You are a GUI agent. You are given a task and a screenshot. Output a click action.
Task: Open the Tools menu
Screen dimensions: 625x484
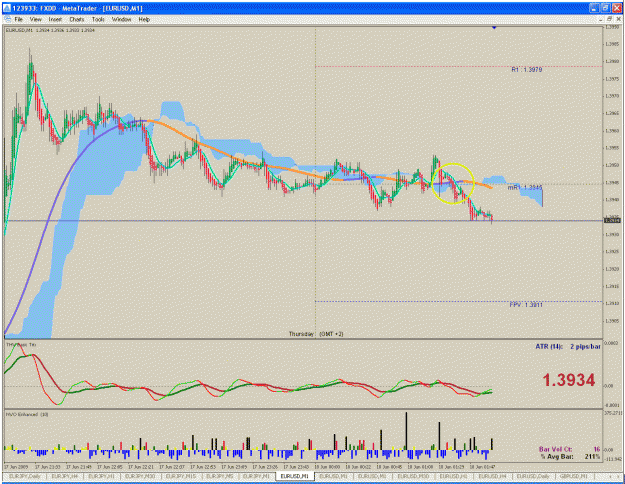[x=98, y=19]
